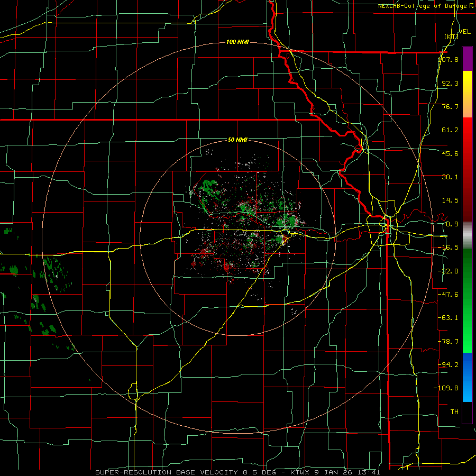Image resolution: width=476 pixels, height=476 pixels.
Task: Click the 61.2 legend value
Action: [450, 130]
